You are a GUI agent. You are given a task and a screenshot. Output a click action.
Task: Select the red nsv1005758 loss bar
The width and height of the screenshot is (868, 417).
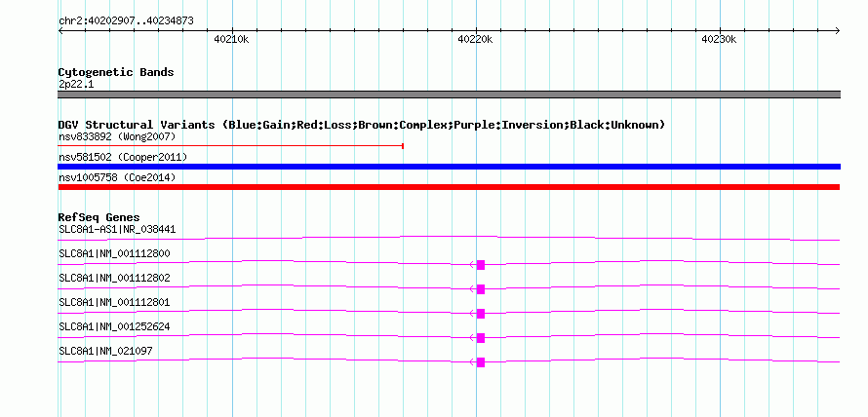pos(449,187)
